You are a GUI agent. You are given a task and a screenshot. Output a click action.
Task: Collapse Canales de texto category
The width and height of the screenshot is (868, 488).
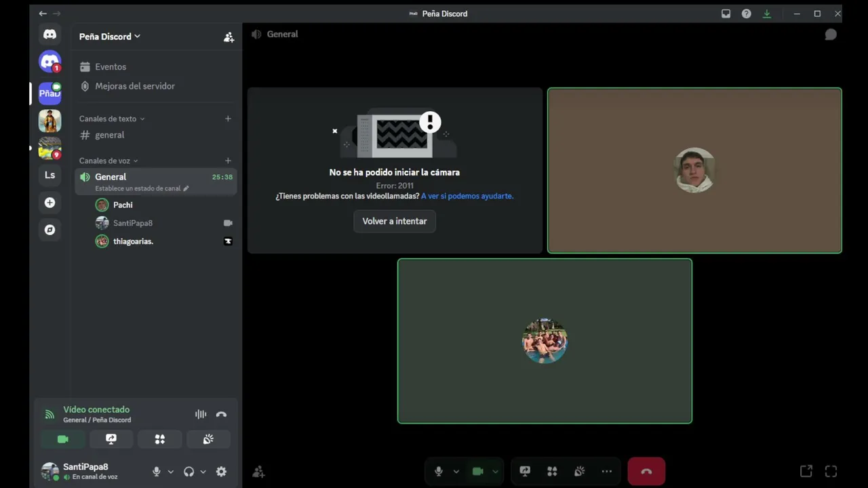[x=112, y=119]
